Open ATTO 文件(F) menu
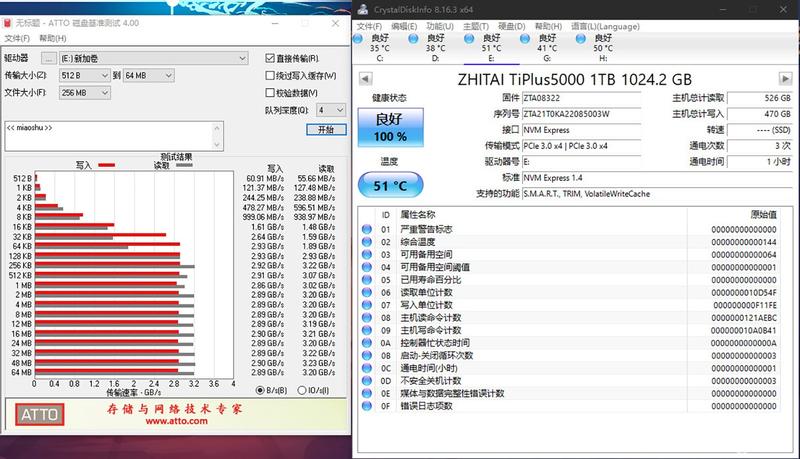Viewport: 800px width, 459px height. coord(17,38)
